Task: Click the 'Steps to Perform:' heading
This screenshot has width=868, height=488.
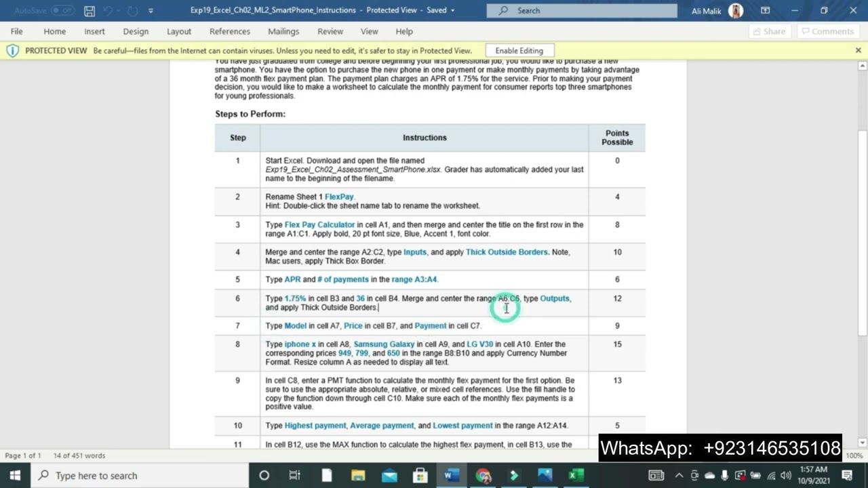Action: click(x=250, y=114)
